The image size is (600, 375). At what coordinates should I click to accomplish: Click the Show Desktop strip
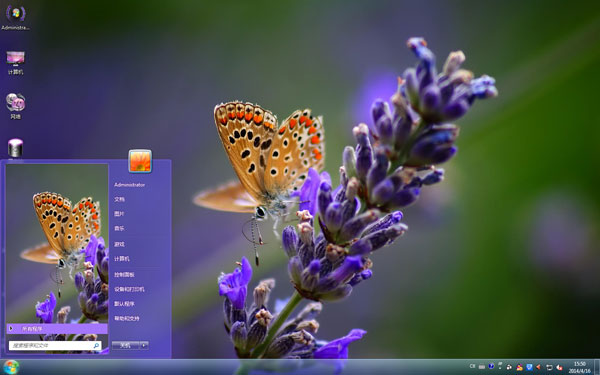597,367
